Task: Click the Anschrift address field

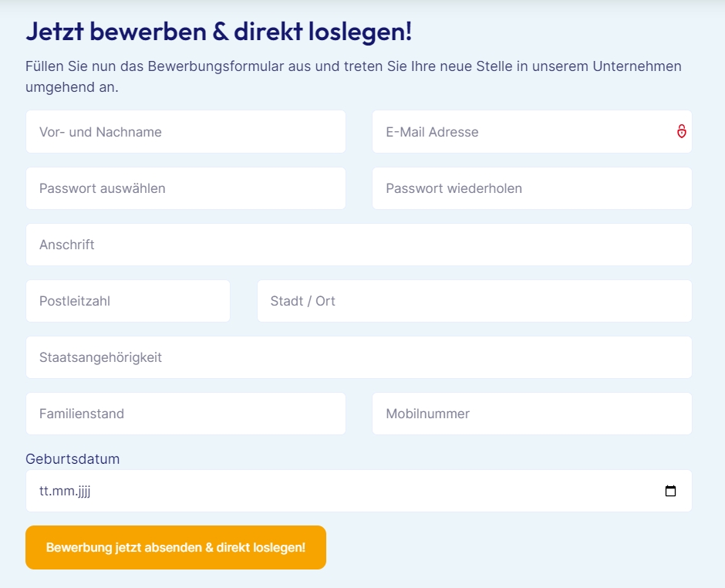Action: (359, 245)
